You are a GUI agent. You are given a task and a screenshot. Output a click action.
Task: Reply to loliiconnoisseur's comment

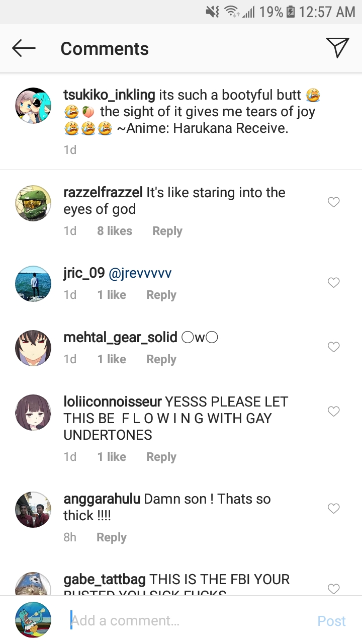[161, 457]
